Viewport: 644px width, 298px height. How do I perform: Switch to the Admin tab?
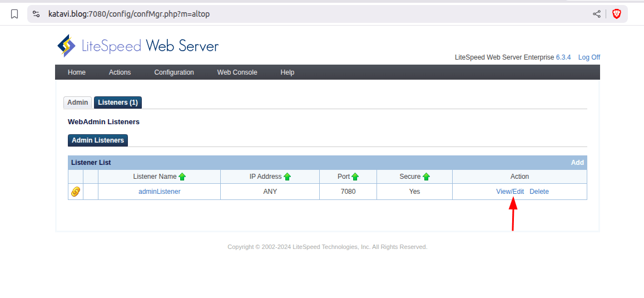coord(78,102)
